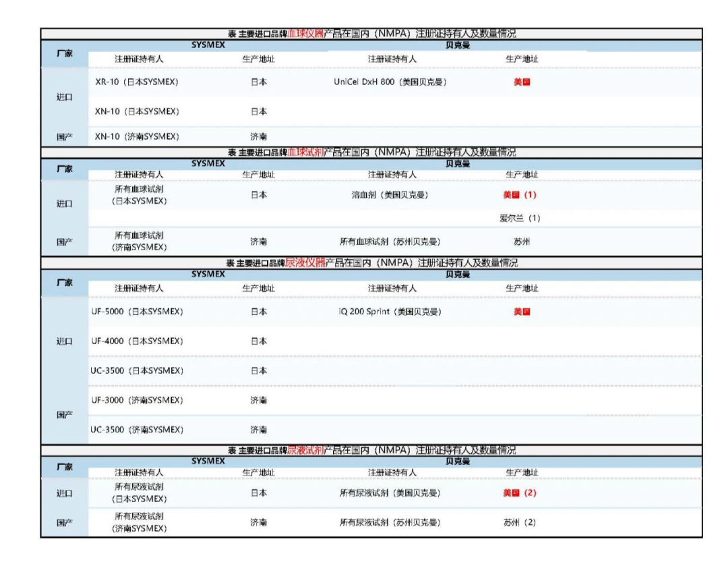Select cell UF-3000 (济南SYSMEX)

pyautogui.click(x=137, y=401)
